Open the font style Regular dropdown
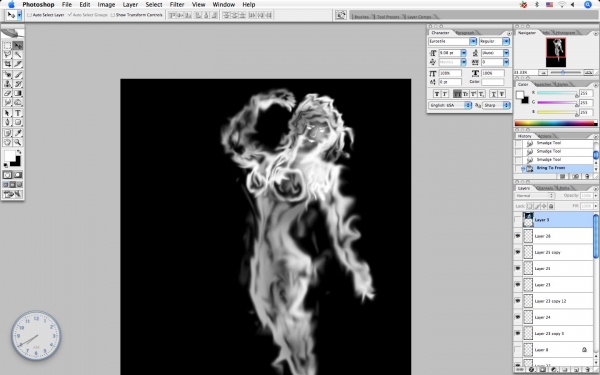 [506, 41]
